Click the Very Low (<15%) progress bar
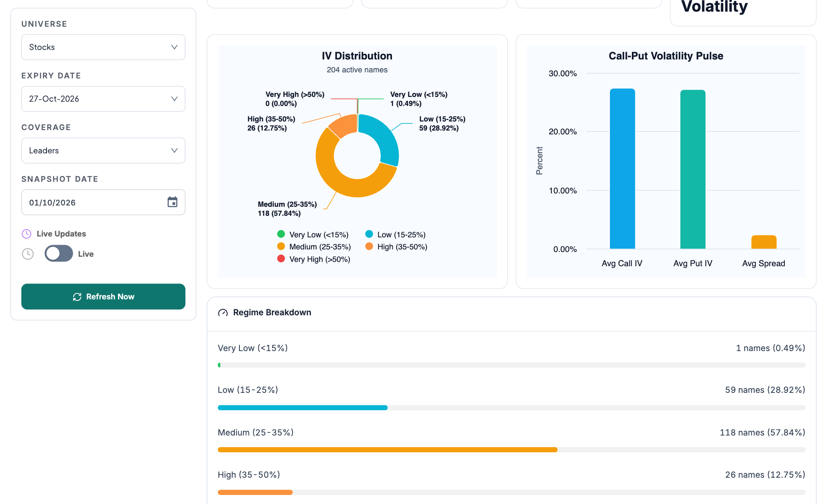 point(511,365)
